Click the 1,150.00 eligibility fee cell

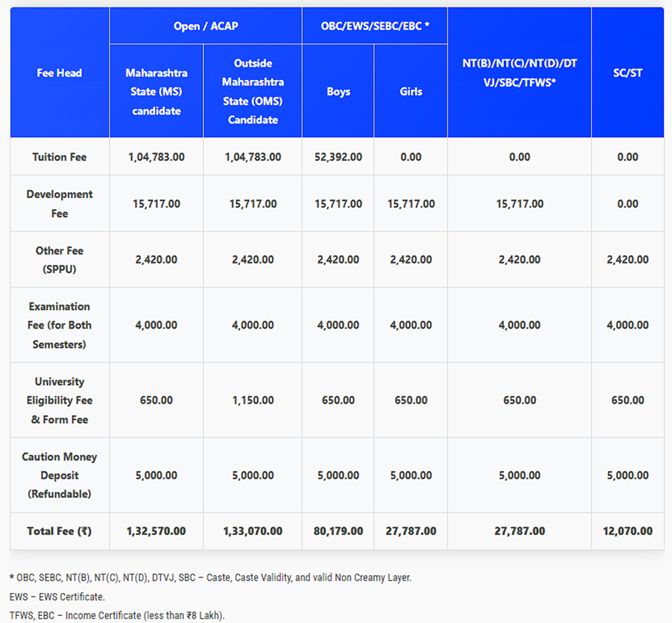(252, 400)
